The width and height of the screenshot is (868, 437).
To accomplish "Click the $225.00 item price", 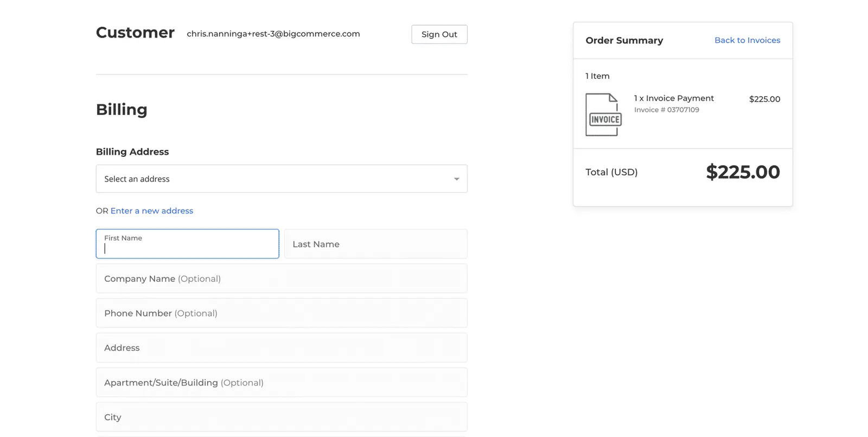I will coord(764,99).
